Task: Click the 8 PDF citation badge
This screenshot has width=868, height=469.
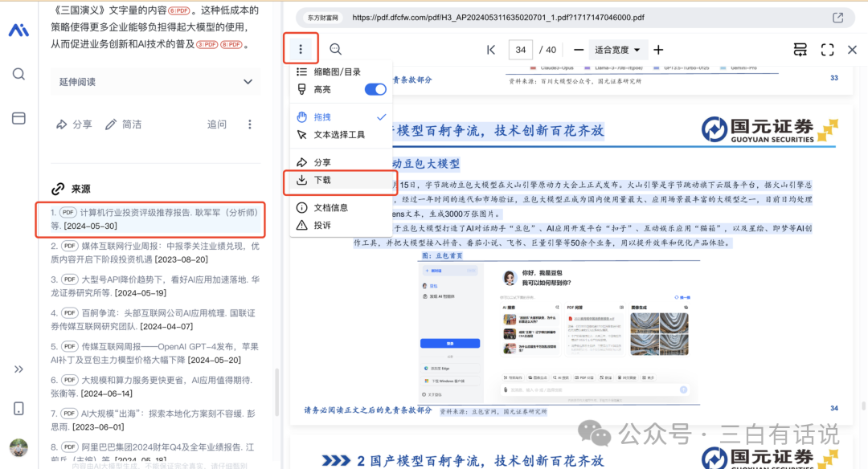Action: 231,44
